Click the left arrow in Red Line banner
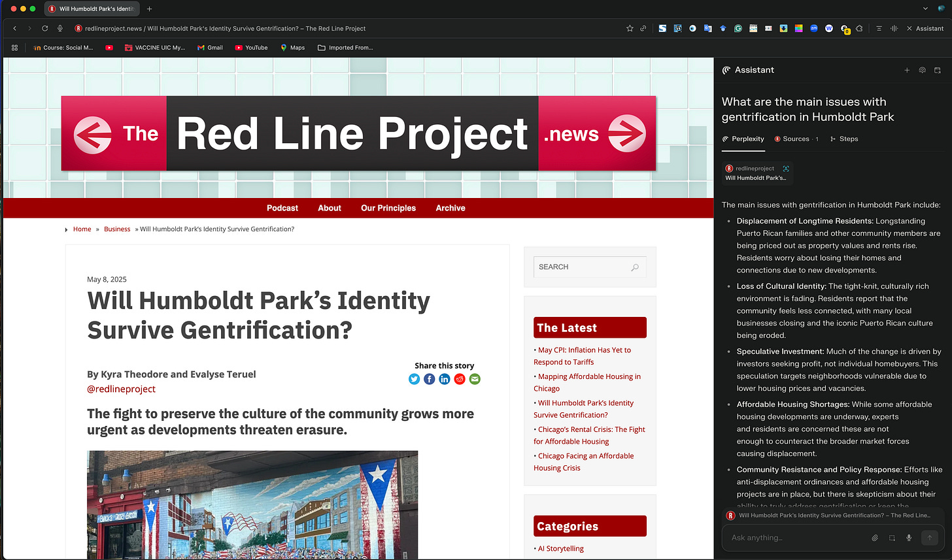The height and width of the screenshot is (560, 952). [x=92, y=134]
